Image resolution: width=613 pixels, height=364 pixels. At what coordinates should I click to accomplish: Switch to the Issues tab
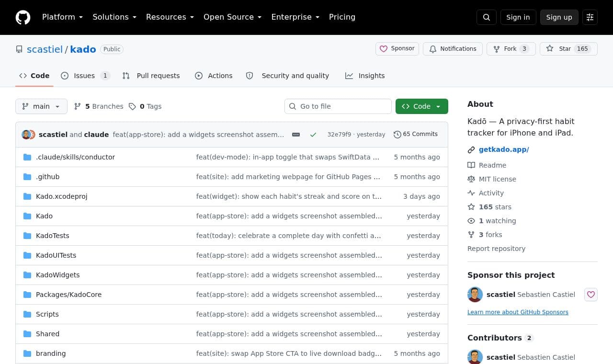(85, 76)
